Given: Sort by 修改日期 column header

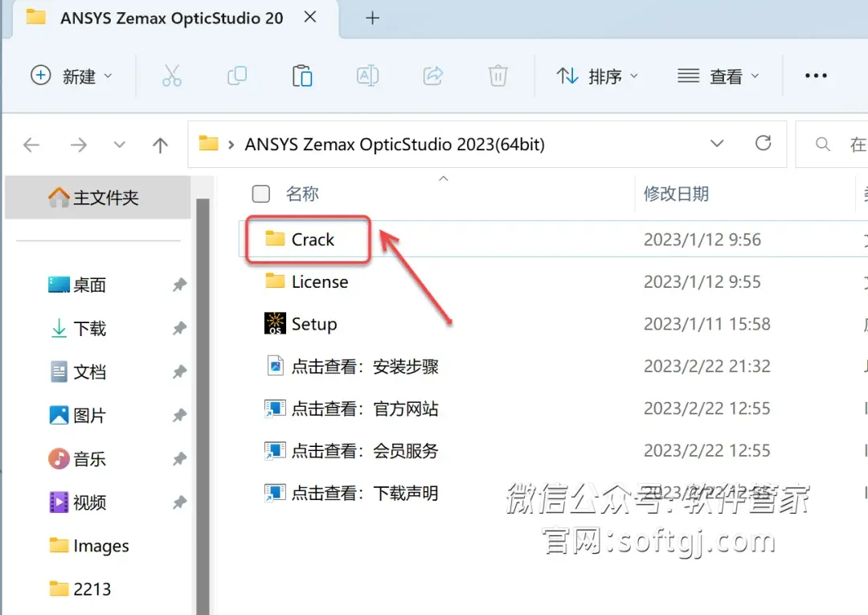Looking at the screenshot, I should coord(676,194).
